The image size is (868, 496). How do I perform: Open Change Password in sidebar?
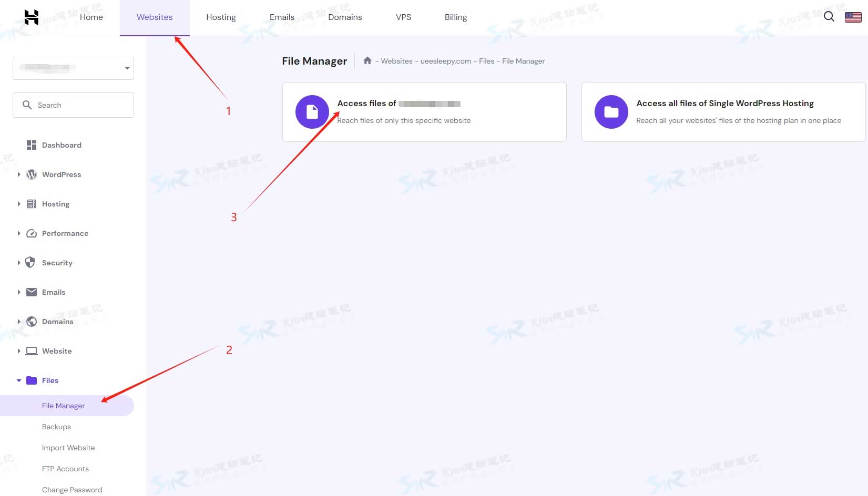(x=72, y=490)
